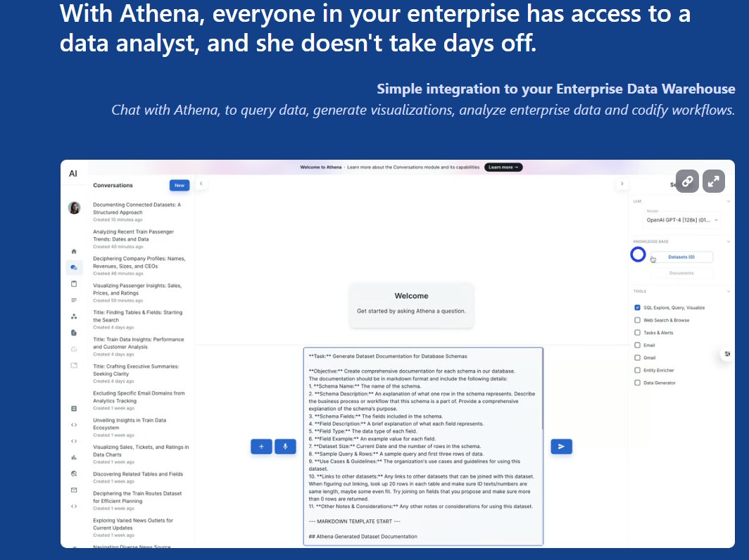This screenshot has width=749, height=560.
Task: Open 'Discovering Related Tables and Fields' conversation
Action: point(139,478)
